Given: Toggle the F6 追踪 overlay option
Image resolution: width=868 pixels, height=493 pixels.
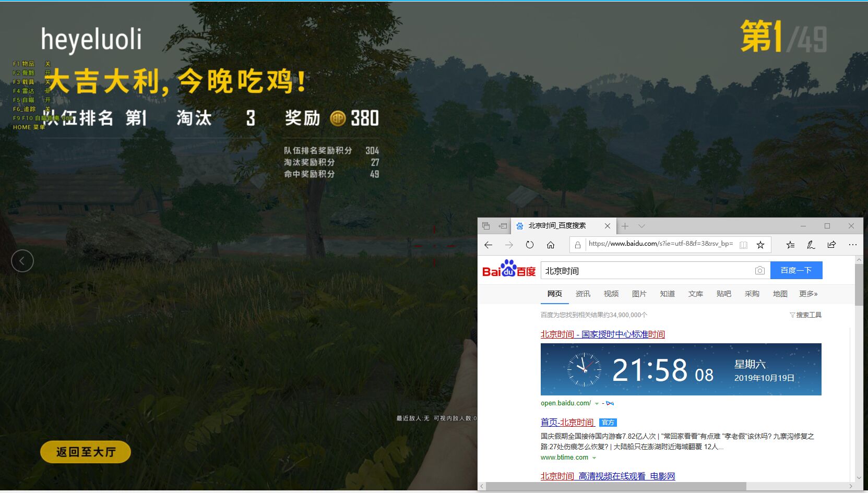Looking at the screenshot, I should [x=32, y=109].
